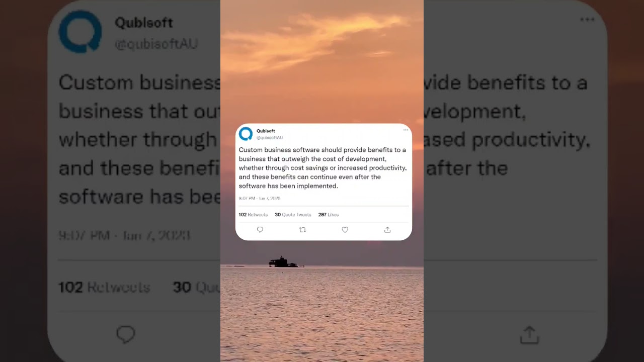Viewport: 644px width, 362px height.
Task: Click the large blurred @qubisoftAU handle
Action: 156,44
